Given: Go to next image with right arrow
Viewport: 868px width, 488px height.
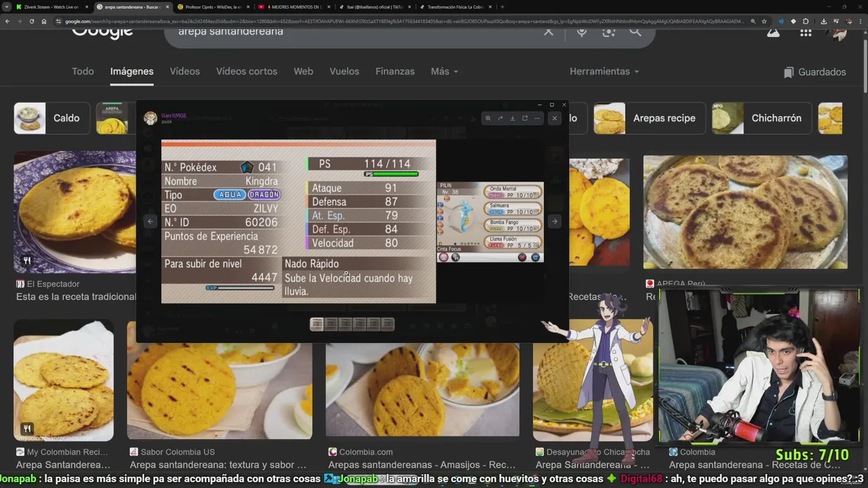Looking at the screenshot, I should coord(554,221).
